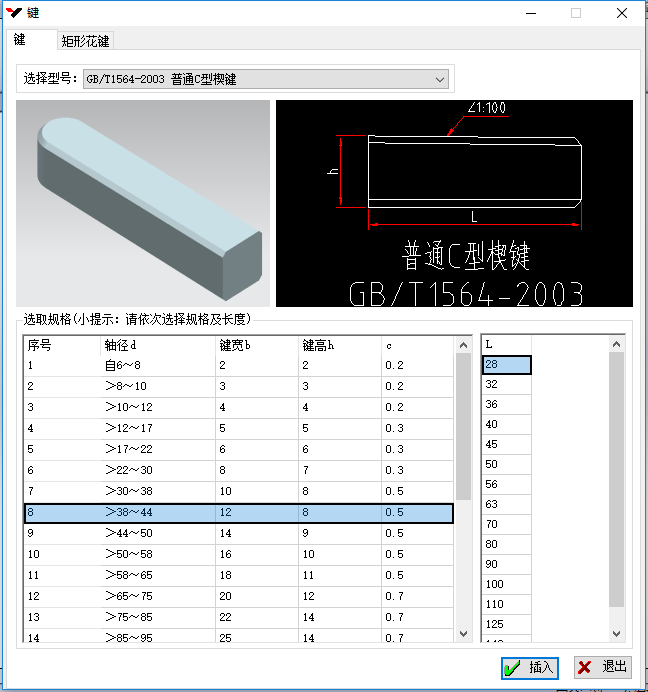Select row 1 with shaft diameter 自6~8

[x=238, y=366]
